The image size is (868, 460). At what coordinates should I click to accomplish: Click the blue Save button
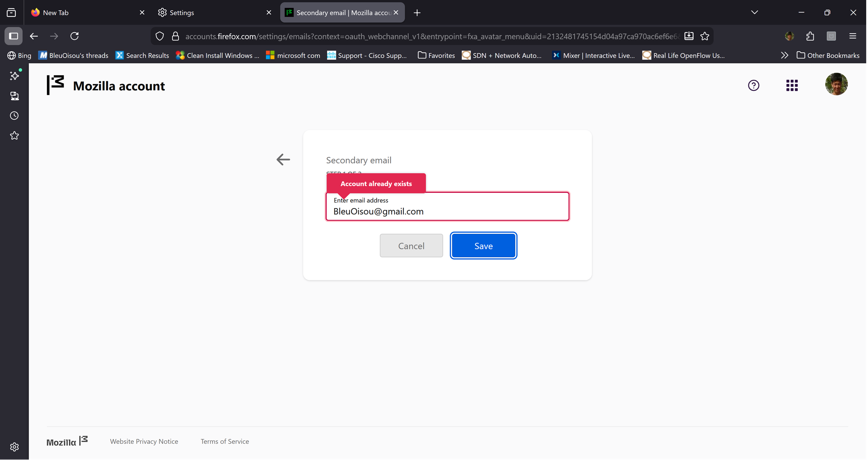click(x=483, y=246)
